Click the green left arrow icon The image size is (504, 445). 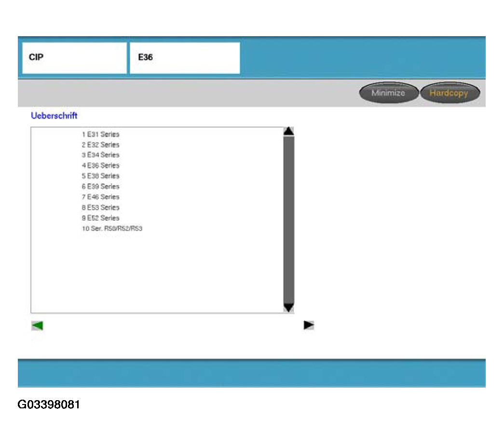tap(37, 325)
